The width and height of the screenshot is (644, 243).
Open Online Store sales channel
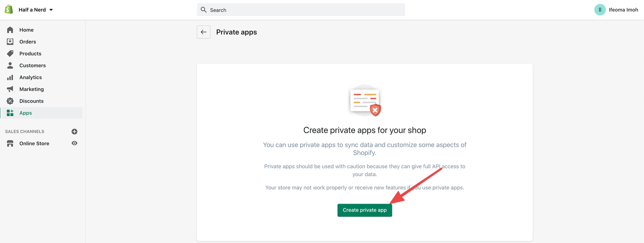click(x=34, y=143)
